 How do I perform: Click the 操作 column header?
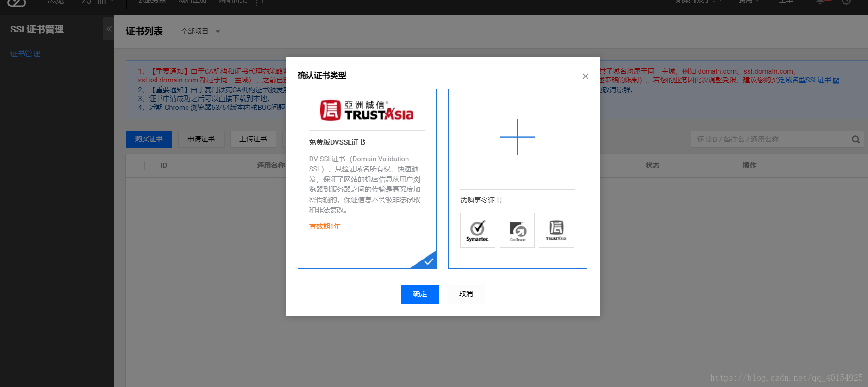coord(749,165)
